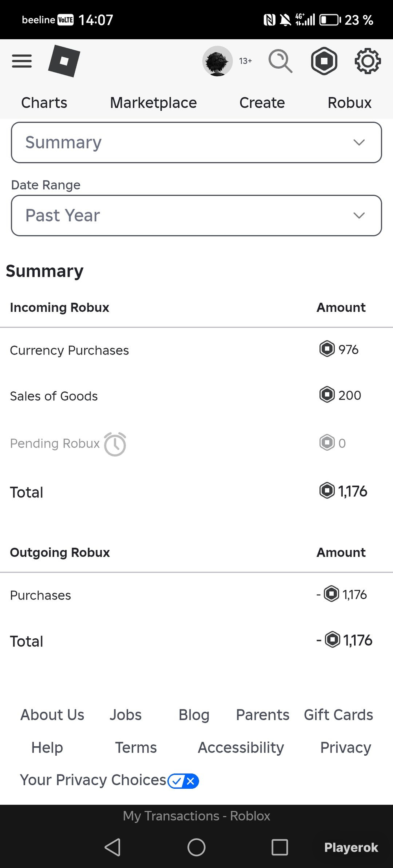Tap Android recent apps square button
Image resolution: width=393 pixels, height=868 pixels.
tap(280, 847)
